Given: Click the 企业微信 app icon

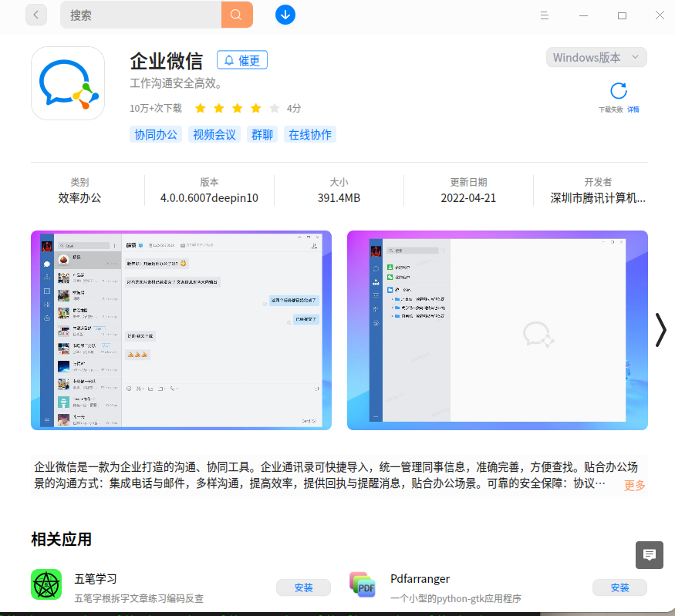Looking at the screenshot, I should (68, 83).
